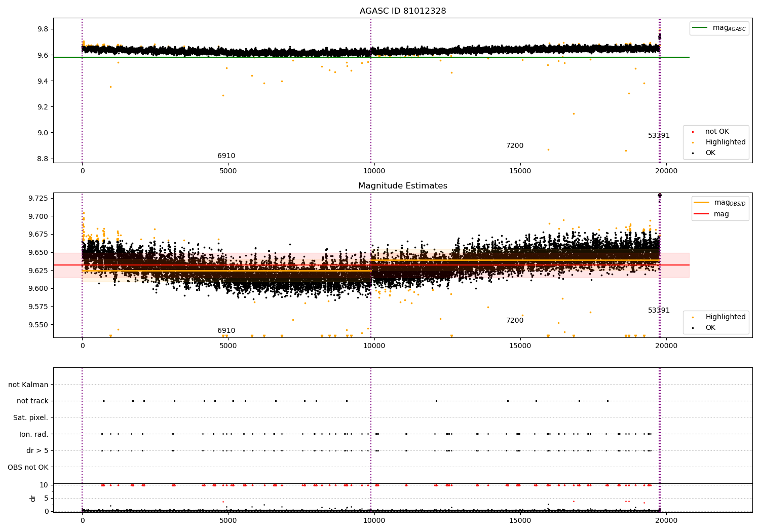This screenshot has height=532, width=760.
Task: Select the green mag AGASC legend line
Action: click(700, 28)
